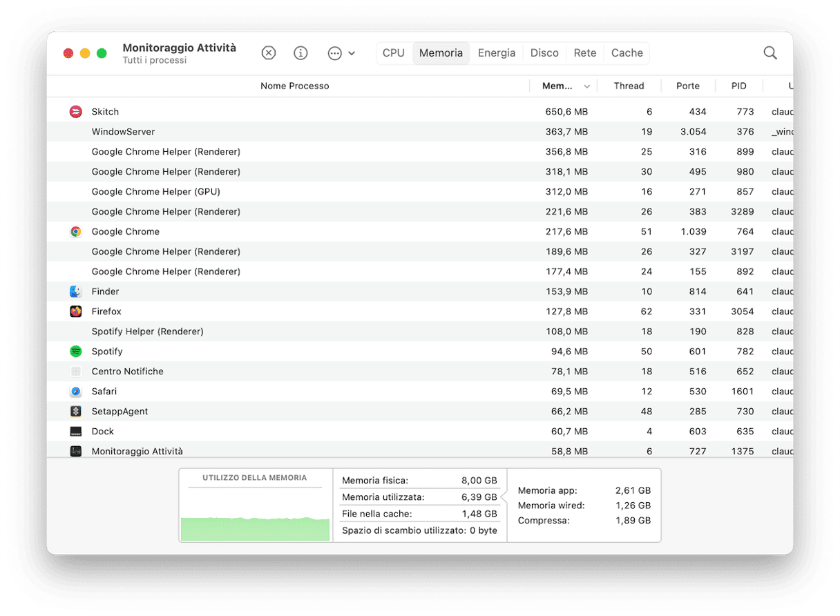This screenshot has height=616, width=840.
Task: Select Google Chrome Helper (GPU) row
Action: click(x=420, y=192)
